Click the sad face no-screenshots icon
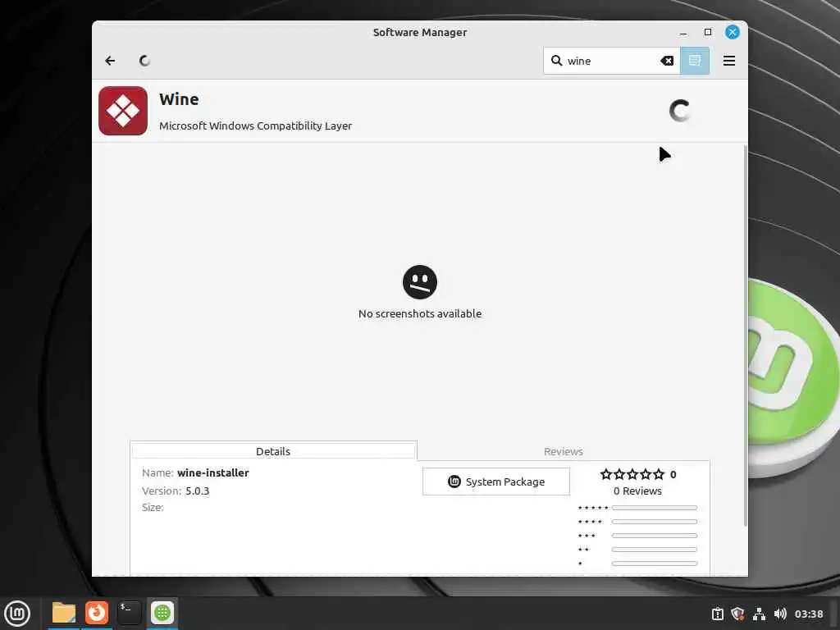The height and width of the screenshot is (630, 840). coord(419,282)
